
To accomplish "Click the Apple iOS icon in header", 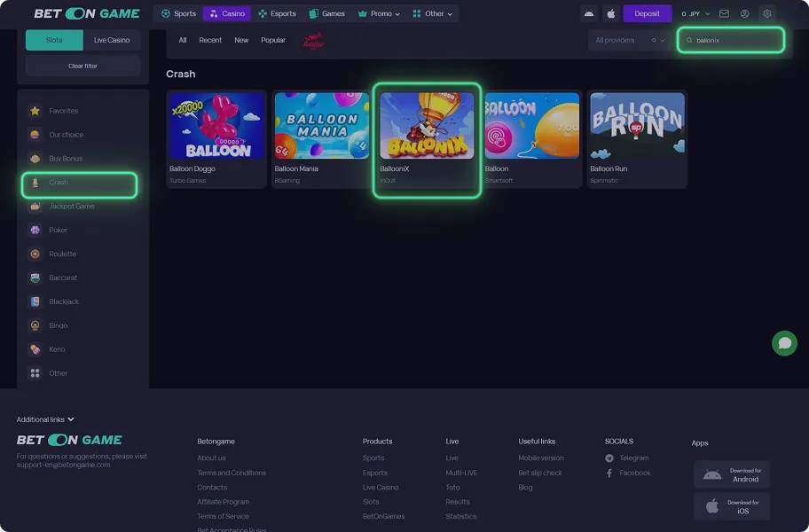I will (x=610, y=13).
